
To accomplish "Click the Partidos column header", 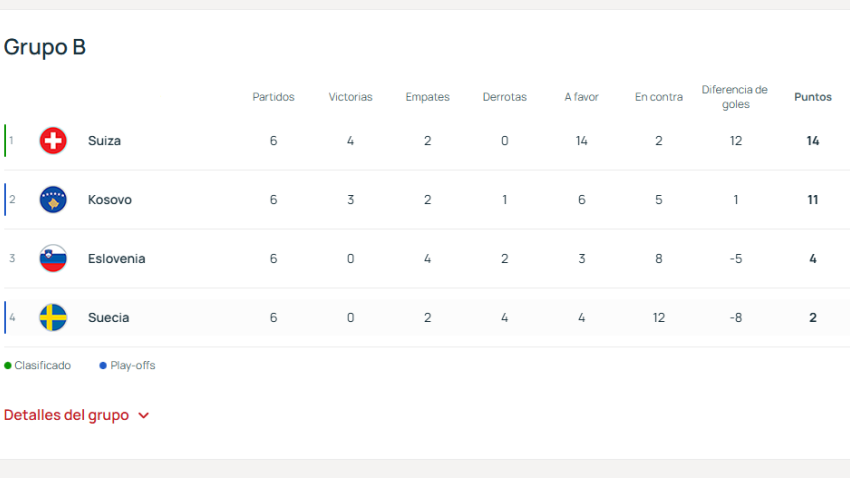I will [x=273, y=97].
